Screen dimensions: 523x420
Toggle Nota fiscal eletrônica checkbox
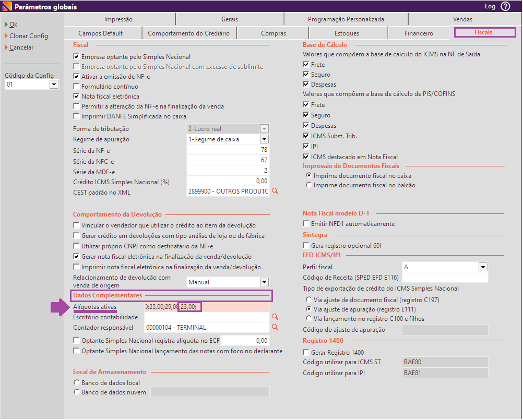coord(76,97)
